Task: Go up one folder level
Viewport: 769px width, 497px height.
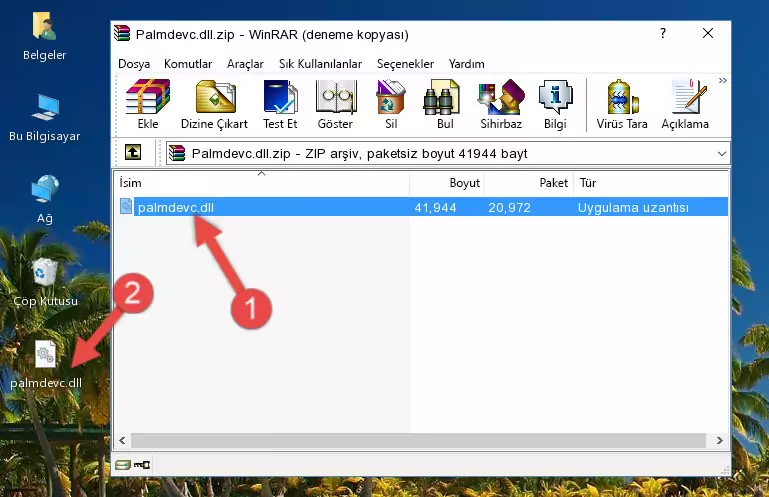Action: point(133,153)
